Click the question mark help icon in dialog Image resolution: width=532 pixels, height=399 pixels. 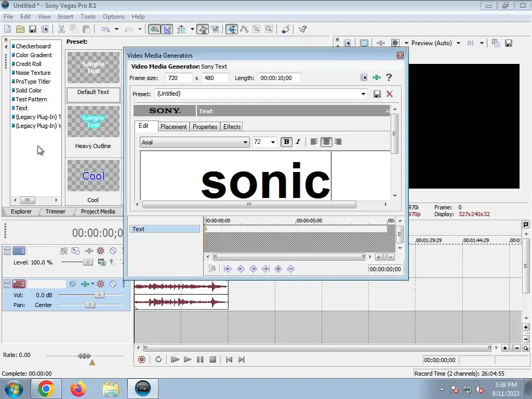389,78
